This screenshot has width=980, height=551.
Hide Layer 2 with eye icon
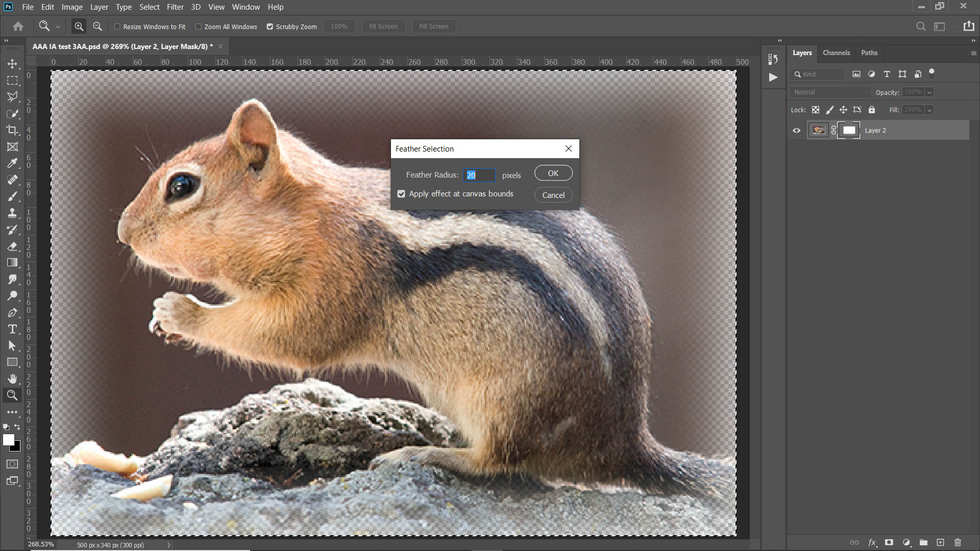(x=796, y=131)
